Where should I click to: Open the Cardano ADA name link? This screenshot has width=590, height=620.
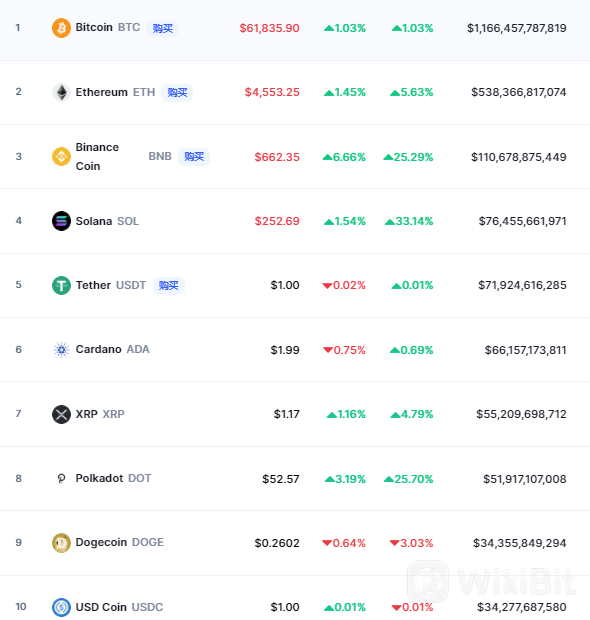tap(113, 349)
